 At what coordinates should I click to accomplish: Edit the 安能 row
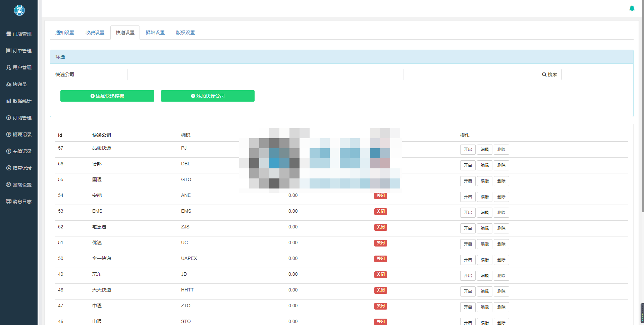[484, 197]
